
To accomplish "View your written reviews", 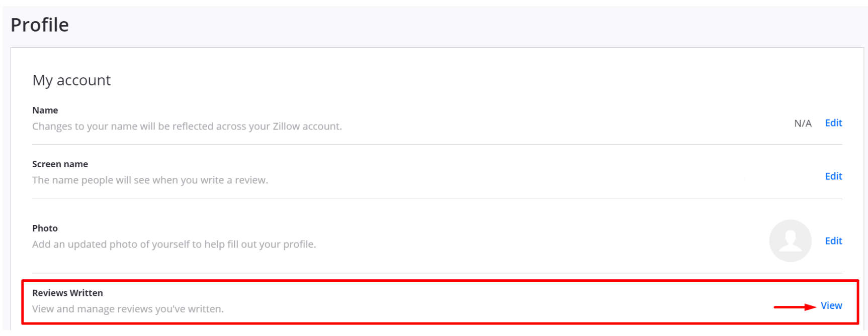I will pyautogui.click(x=831, y=305).
